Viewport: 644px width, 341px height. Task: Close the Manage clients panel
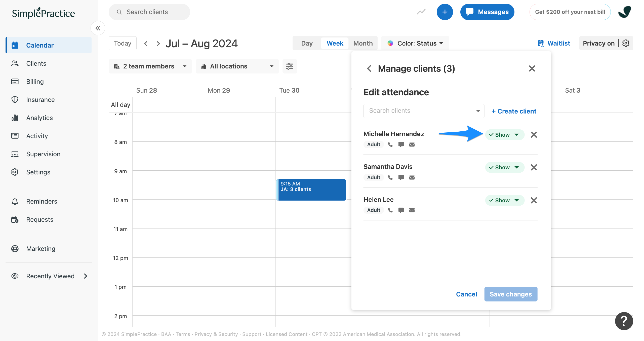(532, 68)
